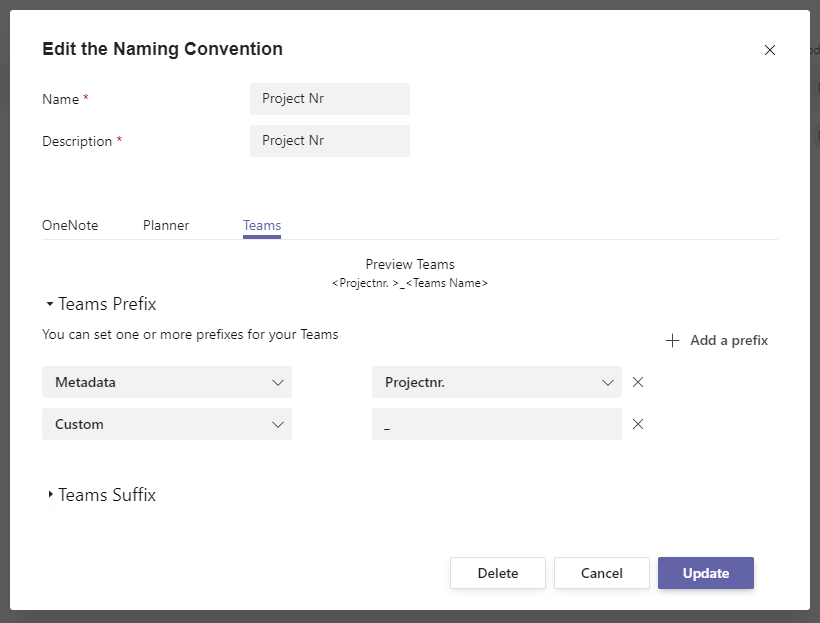Screen dimensions: 820x623
Task: Open the Custom prefix type dropdown
Action: click(x=167, y=424)
